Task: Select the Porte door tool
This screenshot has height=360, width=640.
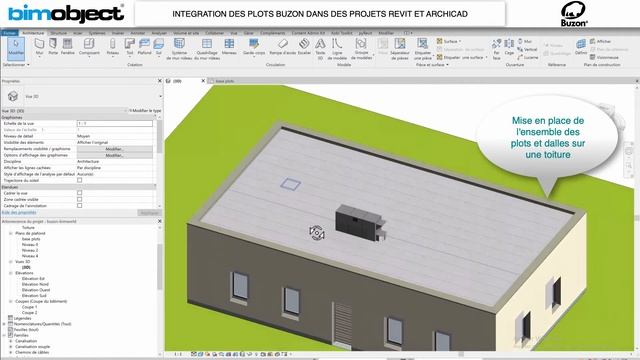Action: coord(53,47)
